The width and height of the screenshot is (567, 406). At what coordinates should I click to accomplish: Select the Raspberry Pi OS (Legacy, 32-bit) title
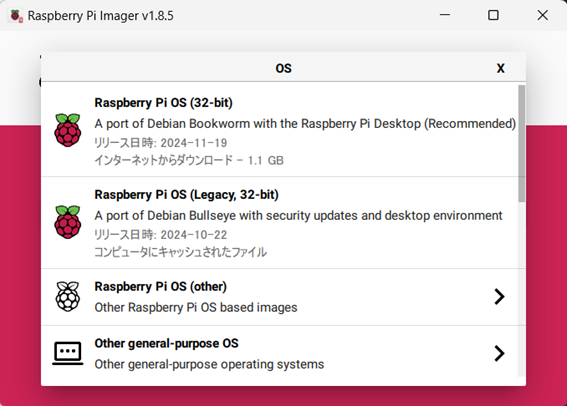pos(187,195)
